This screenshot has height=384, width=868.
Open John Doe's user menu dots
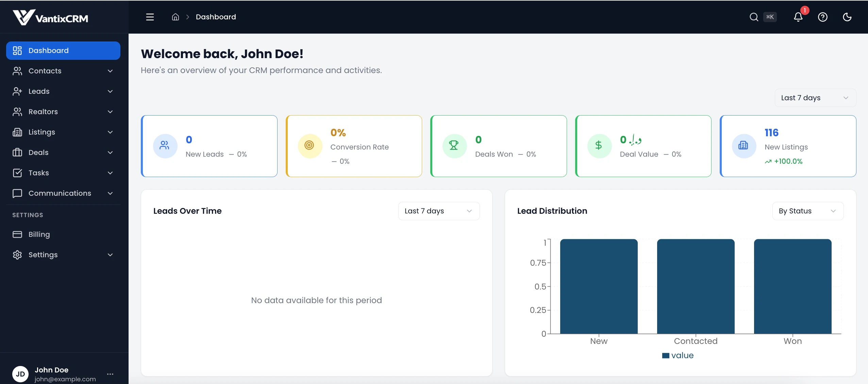(x=110, y=374)
